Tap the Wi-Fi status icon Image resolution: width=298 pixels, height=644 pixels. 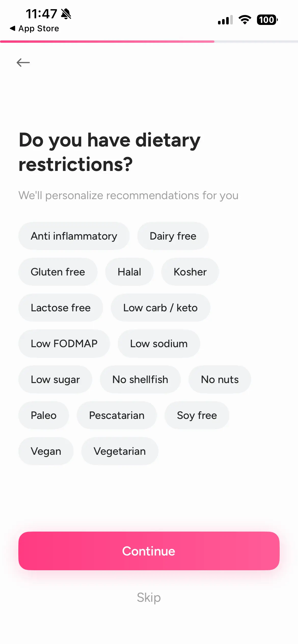245,20
